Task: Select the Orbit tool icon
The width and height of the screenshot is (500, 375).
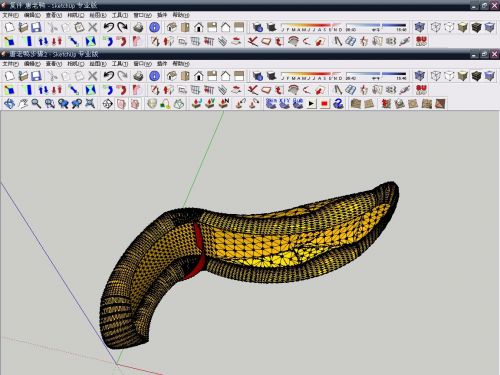Action: tap(9, 104)
